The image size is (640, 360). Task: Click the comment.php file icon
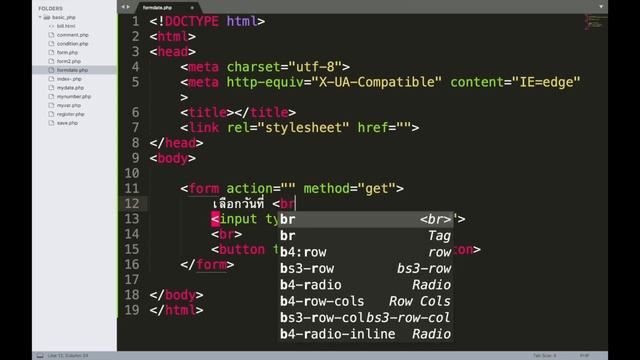(x=51, y=35)
